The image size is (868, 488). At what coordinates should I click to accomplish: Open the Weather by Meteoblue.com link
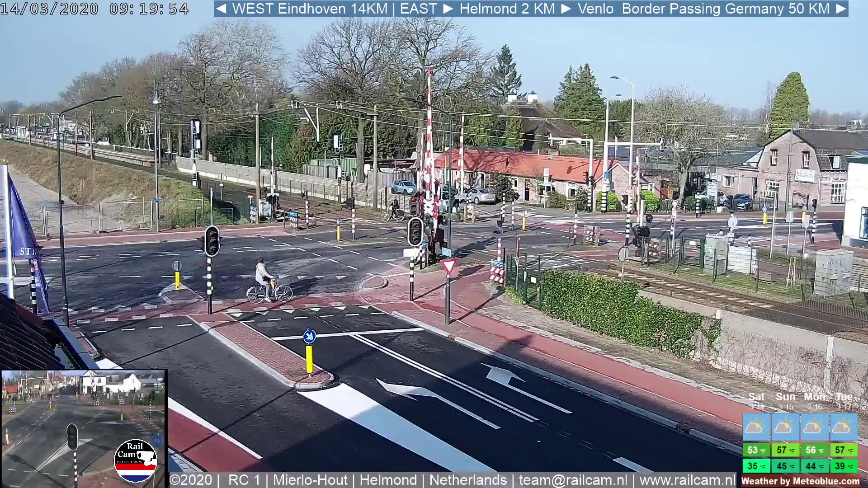pyautogui.click(x=801, y=481)
